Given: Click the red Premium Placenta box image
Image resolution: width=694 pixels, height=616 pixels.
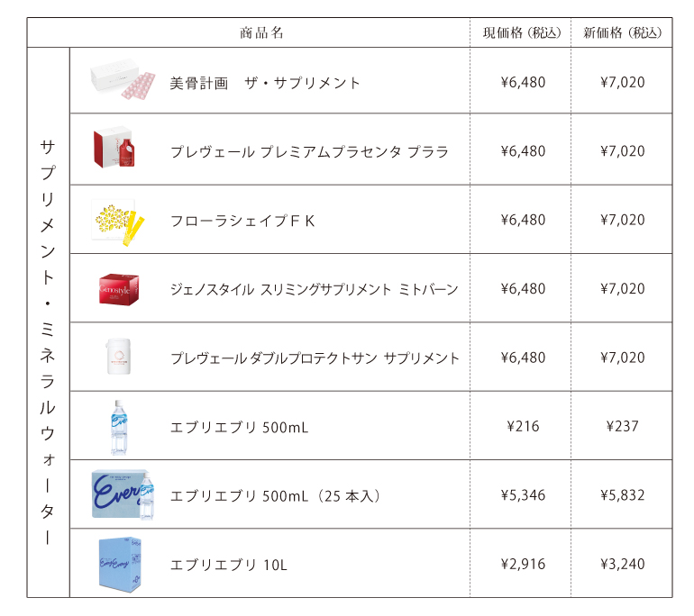Looking at the screenshot, I should pyautogui.click(x=114, y=148).
